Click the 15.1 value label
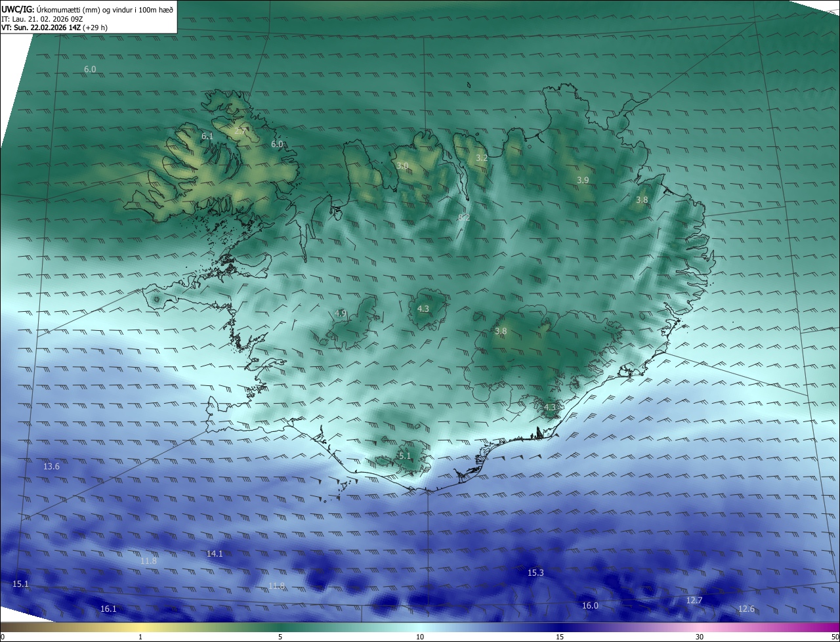Viewport: 840px width, 642px height. 20,584
